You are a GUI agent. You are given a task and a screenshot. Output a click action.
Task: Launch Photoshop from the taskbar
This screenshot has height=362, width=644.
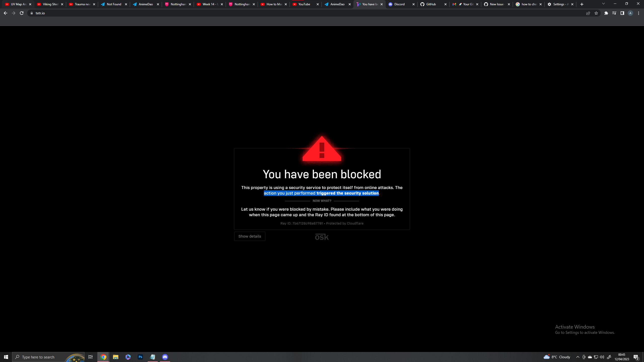(x=140, y=357)
